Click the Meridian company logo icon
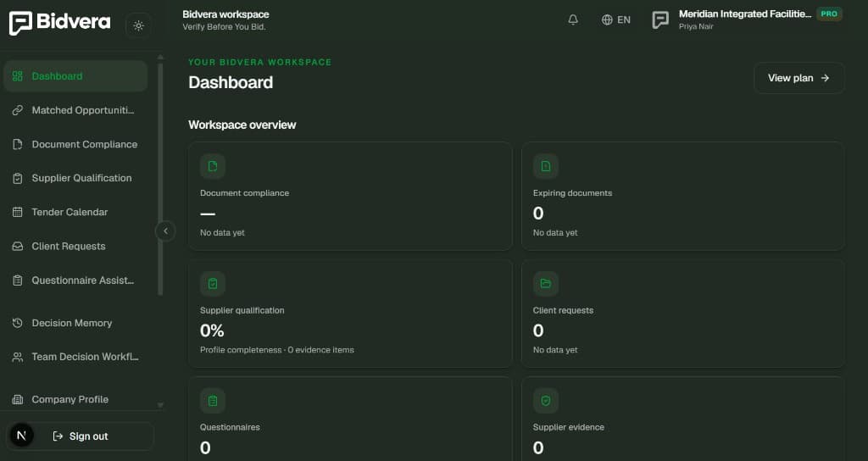The image size is (868, 461). [x=660, y=20]
